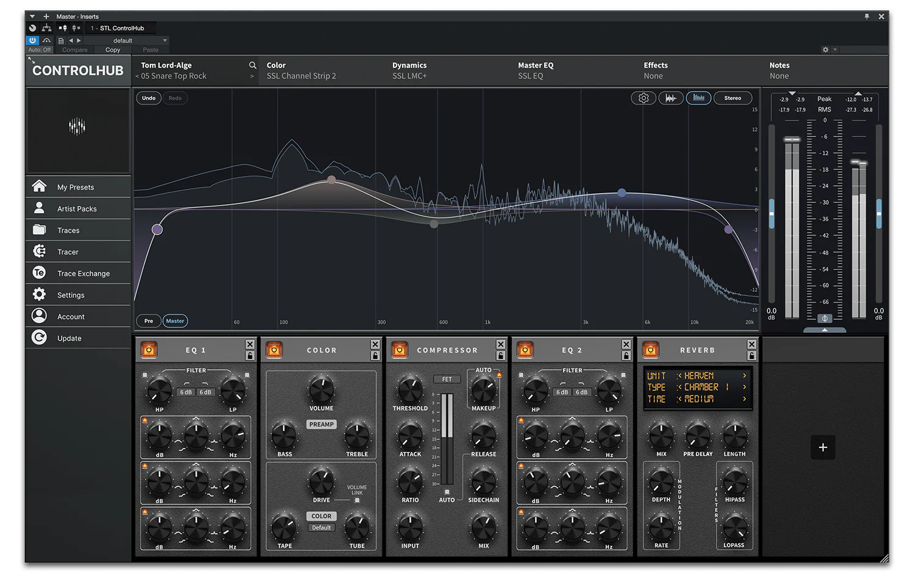Click the blue high-shelf EQ node
The height and width of the screenshot is (588, 914).
click(x=622, y=193)
